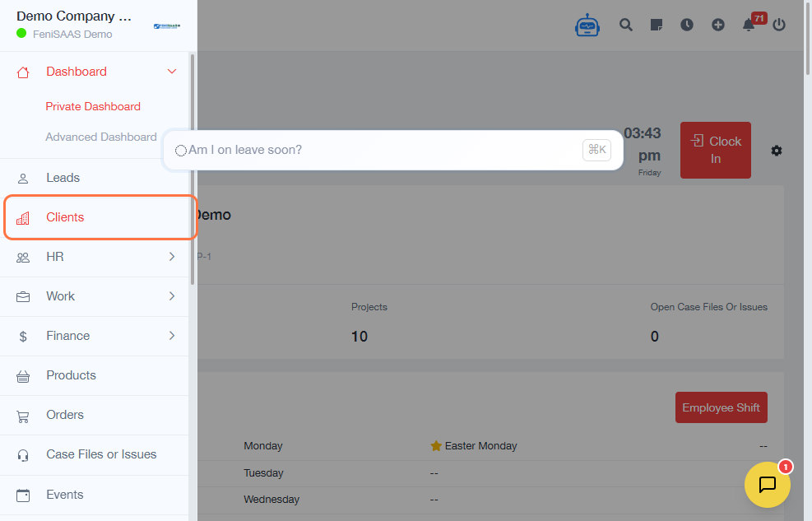This screenshot has height=521, width=812.
Task: Collapse the Dashboard menu chevron
Action: 172,72
